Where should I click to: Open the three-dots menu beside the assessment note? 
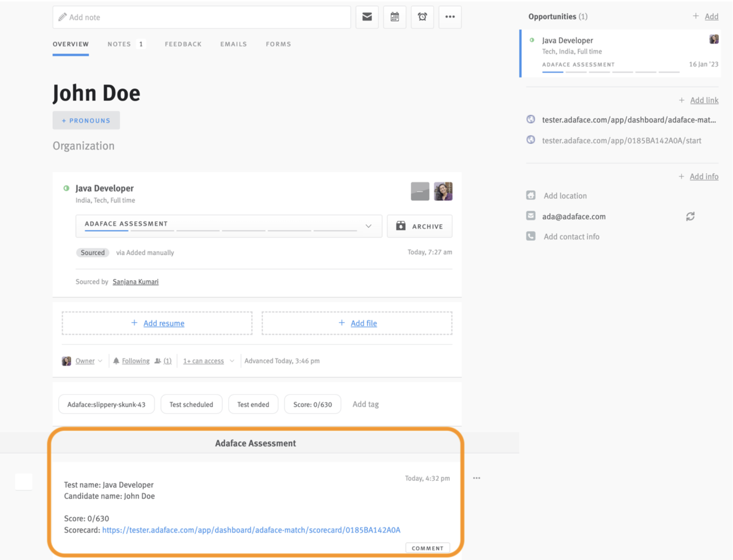pyautogui.click(x=476, y=478)
